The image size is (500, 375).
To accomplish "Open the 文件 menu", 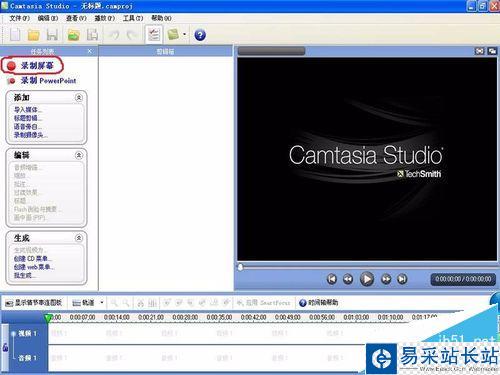I will pyautogui.click(x=19, y=18).
